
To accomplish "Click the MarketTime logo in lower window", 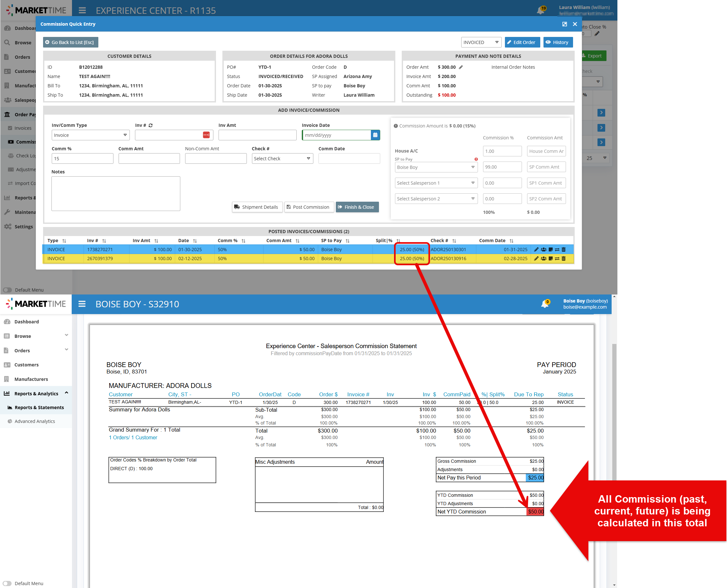I will click(x=36, y=304).
